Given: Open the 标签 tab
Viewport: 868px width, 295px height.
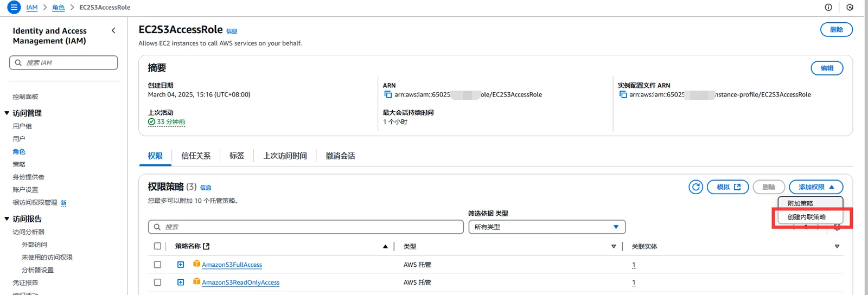Looking at the screenshot, I should [237, 156].
